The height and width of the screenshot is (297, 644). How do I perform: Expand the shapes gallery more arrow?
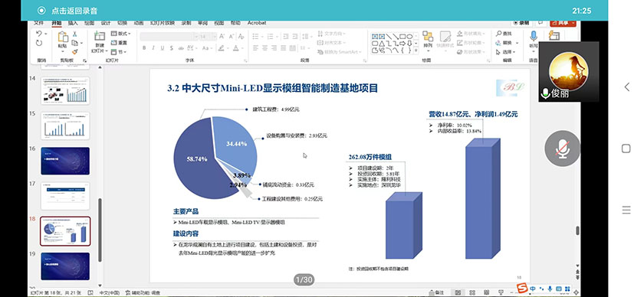pyautogui.click(x=416, y=51)
